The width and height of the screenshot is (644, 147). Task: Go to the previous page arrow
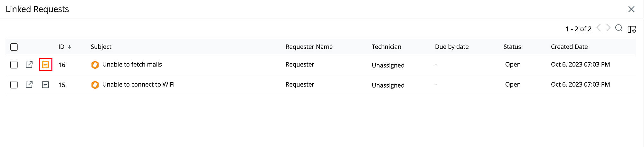[599, 28]
